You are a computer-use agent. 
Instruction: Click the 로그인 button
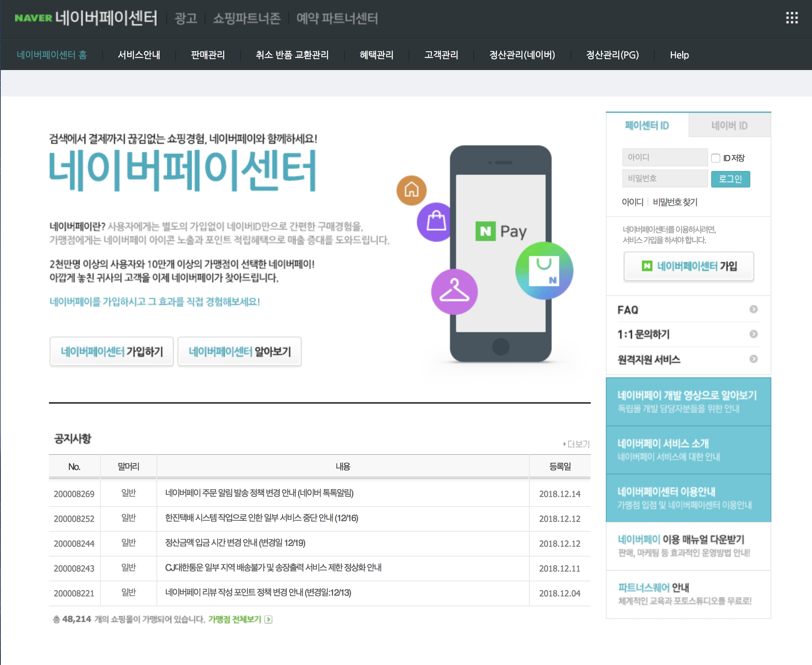tap(730, 179)
